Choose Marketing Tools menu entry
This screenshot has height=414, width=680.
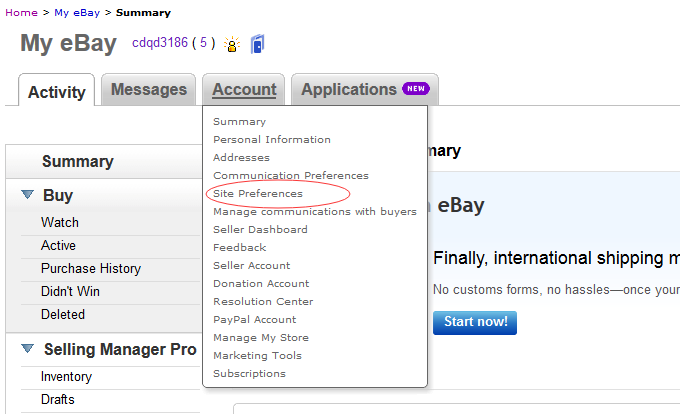click(x=257, y=355)
